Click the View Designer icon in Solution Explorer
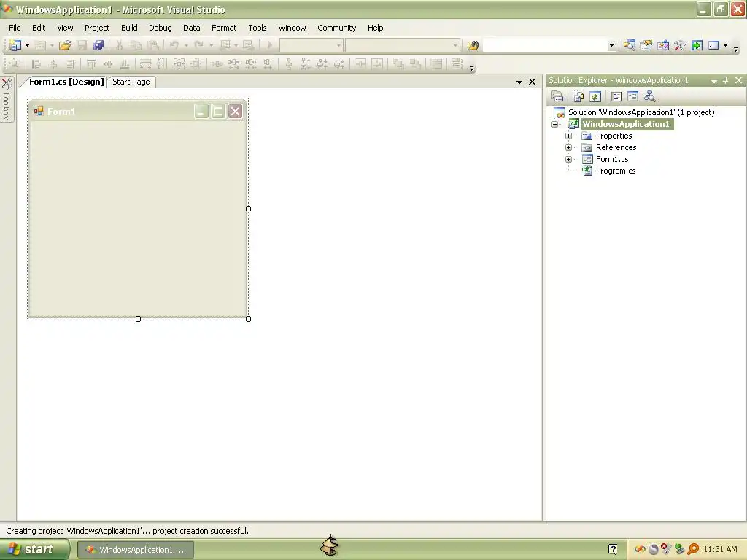Viewport: 747px width, 560px height. click(x=632, y=97)
